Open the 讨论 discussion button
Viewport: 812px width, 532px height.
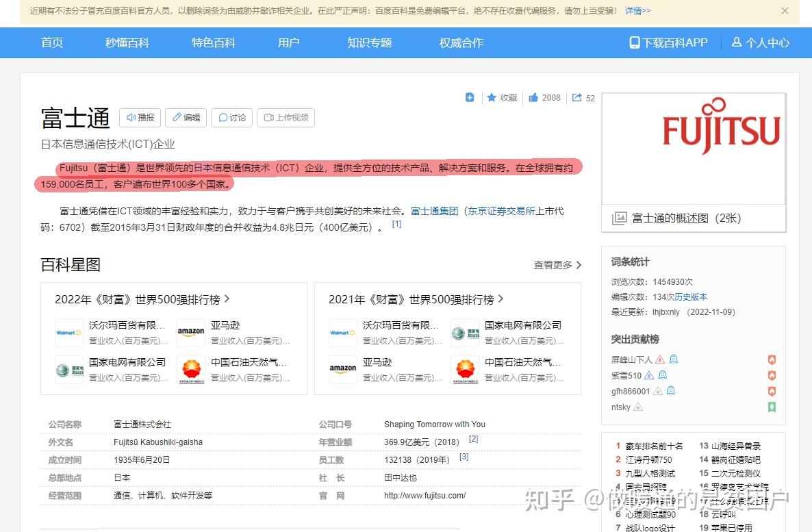(232, 118)
